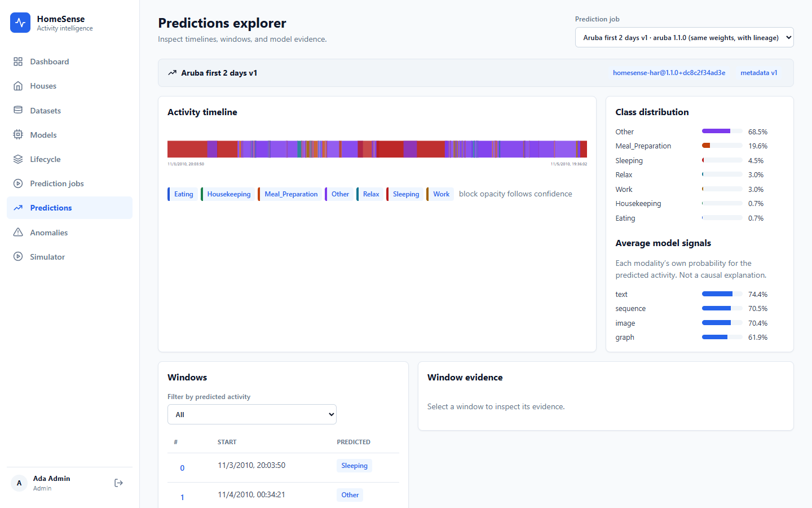Click start time 11/4/2010, 00:34:21

point(251,495)
